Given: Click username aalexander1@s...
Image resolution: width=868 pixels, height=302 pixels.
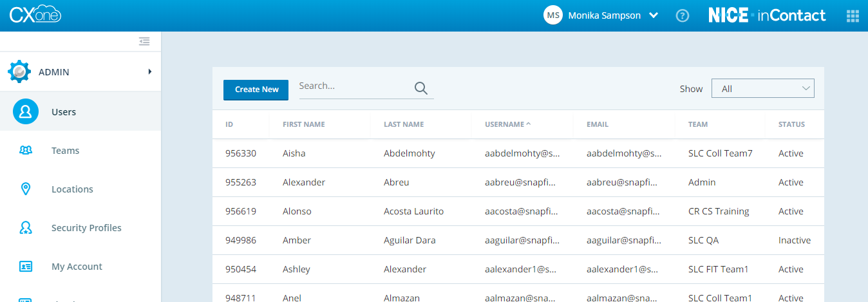Looking at the screenshot, I should pos(520,269).
